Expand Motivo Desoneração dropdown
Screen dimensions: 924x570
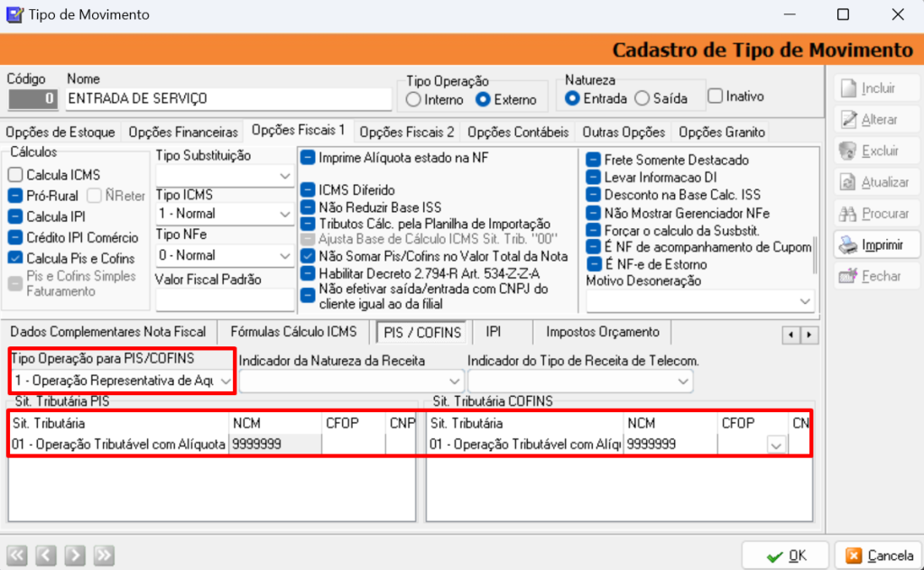805,301
